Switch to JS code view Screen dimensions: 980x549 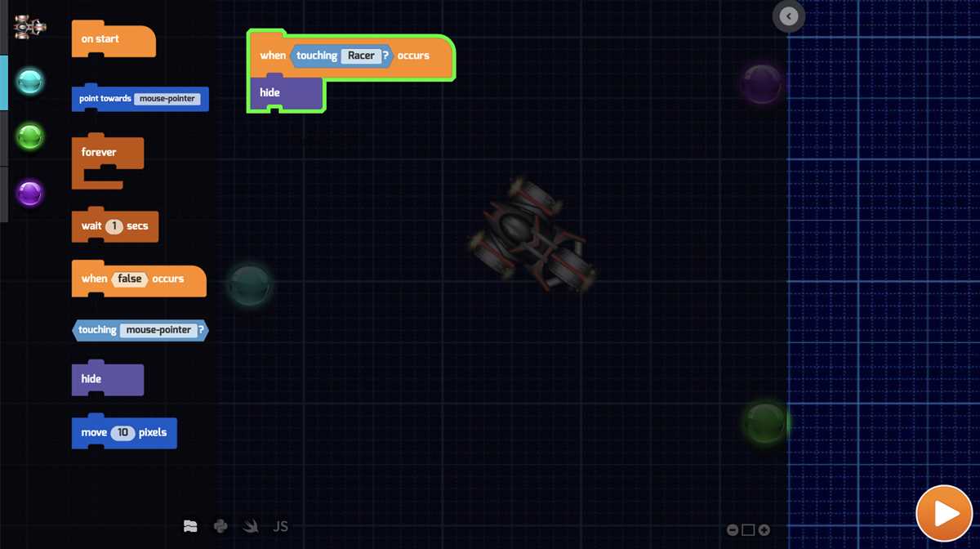[280, 527]
